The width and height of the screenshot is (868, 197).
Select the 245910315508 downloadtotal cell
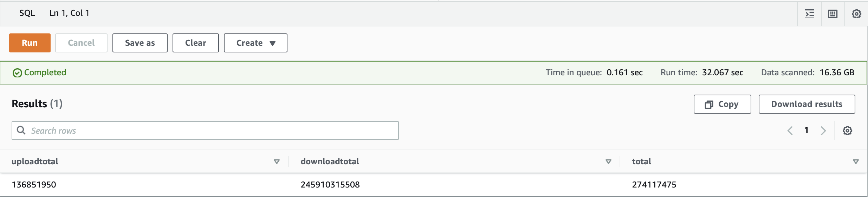coord(330,185)
